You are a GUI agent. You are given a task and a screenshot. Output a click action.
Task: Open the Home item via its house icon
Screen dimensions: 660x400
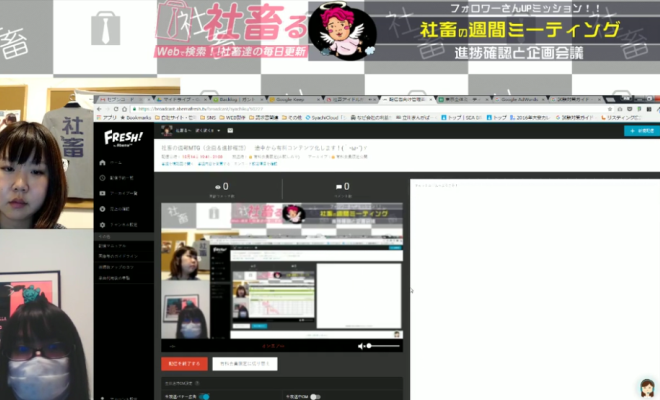pyautogui.click(x=102, y=162)
